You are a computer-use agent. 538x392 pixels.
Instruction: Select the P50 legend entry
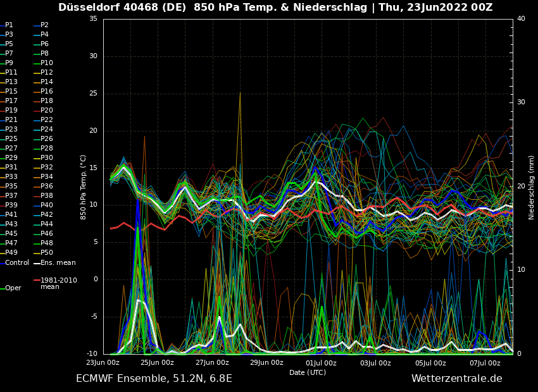47,253
